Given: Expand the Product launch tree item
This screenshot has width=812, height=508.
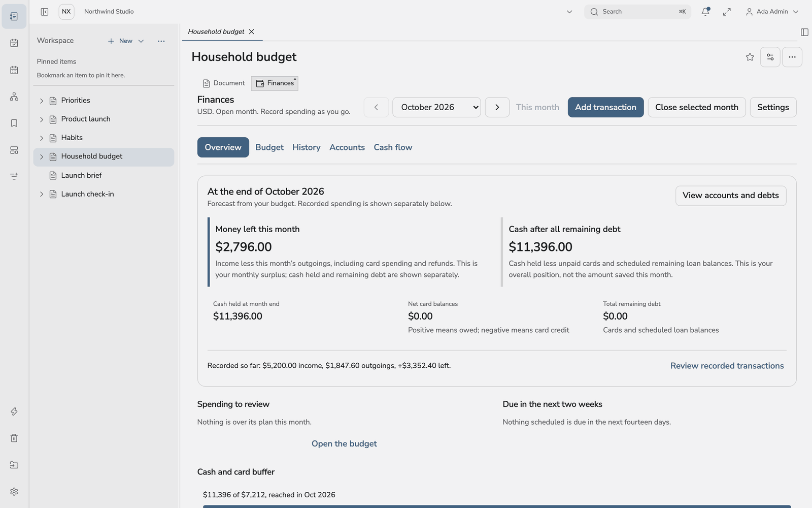Looking at the screenshot, I should click(42, 119).
